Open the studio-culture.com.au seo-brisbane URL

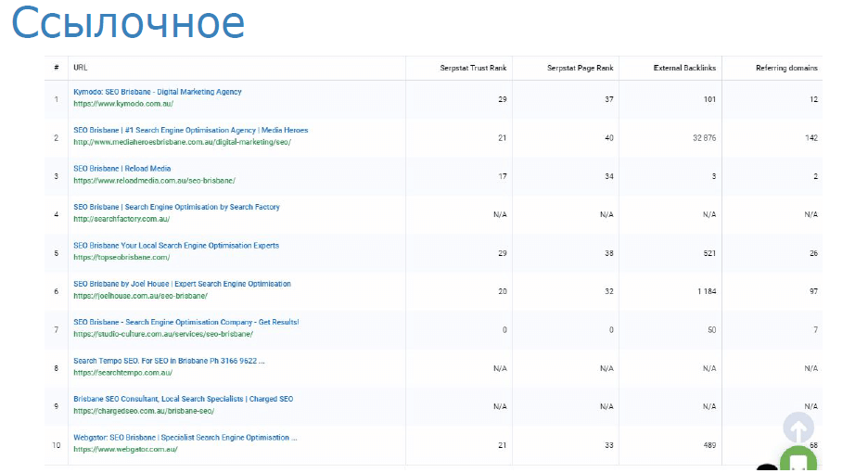coord(163,334)
